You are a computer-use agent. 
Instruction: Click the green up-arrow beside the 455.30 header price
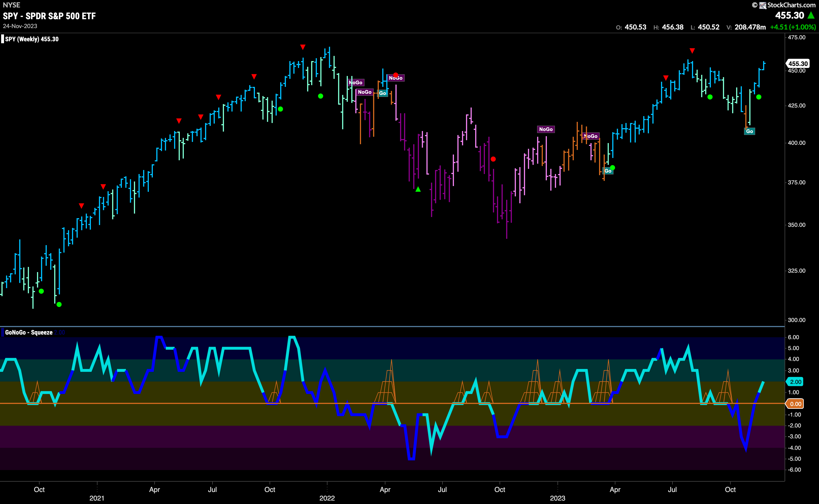pos(811,15)
